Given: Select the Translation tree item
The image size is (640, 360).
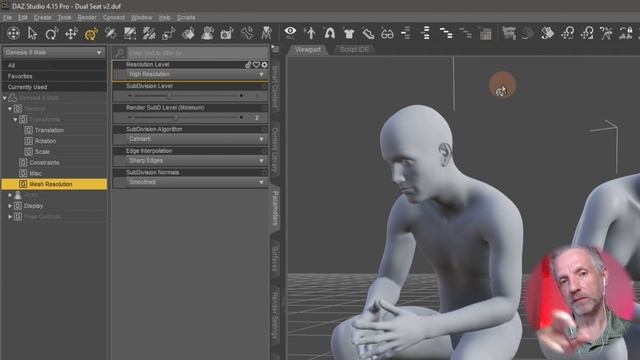Looking at the screenshot, I should click(x=49, y=130).
